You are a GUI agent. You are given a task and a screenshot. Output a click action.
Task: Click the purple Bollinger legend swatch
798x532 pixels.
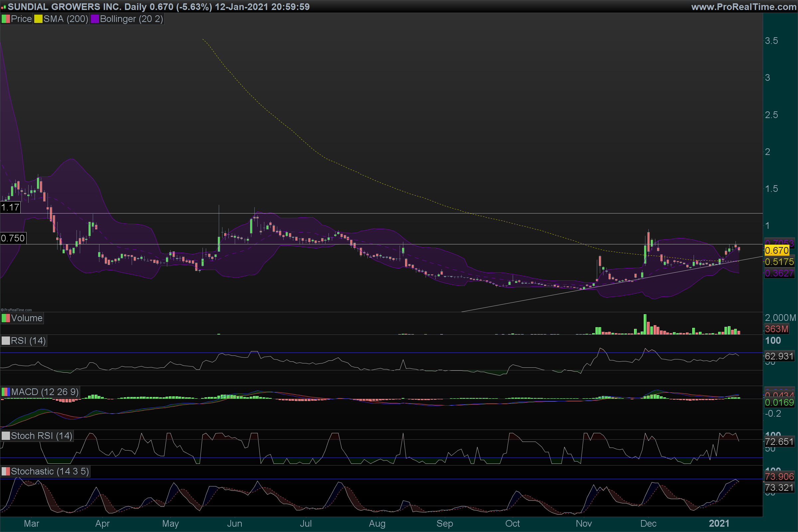95,19
